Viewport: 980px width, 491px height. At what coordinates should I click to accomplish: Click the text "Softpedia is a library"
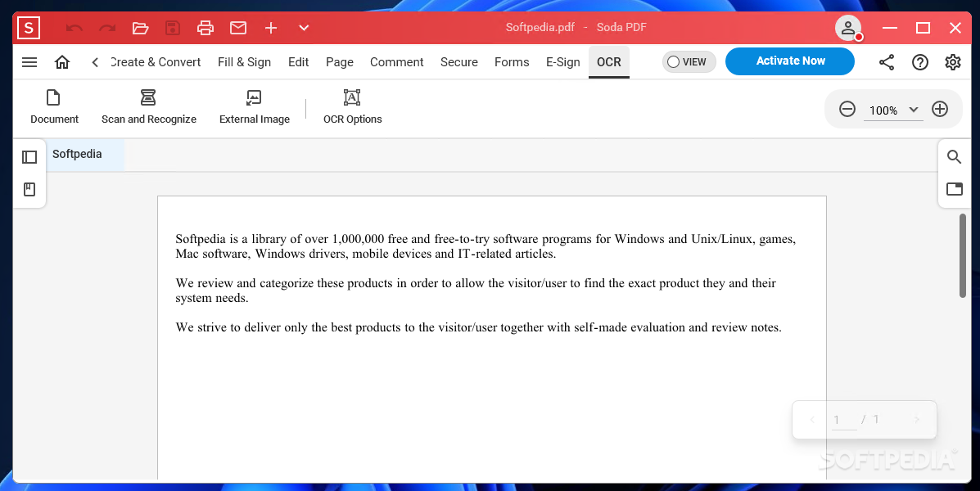[231, 239]
